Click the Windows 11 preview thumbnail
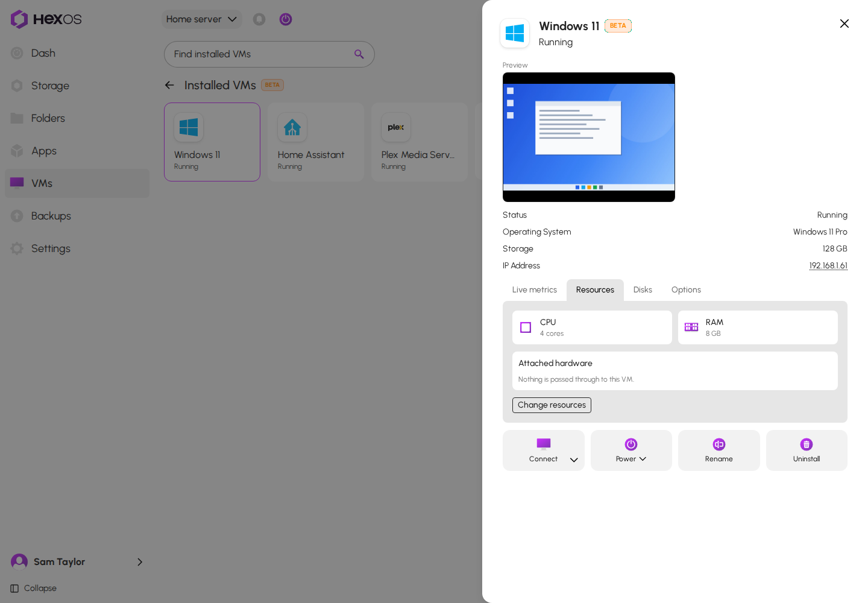The height and width of the screenshot is (603, 868). click(589, 137)
